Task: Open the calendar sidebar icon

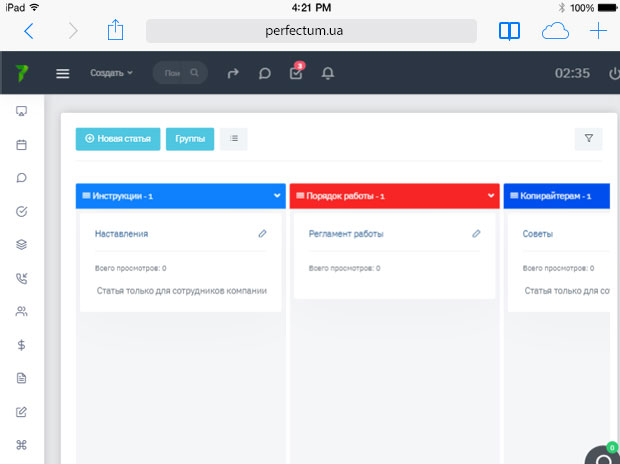Action: [x=21, y=145]
